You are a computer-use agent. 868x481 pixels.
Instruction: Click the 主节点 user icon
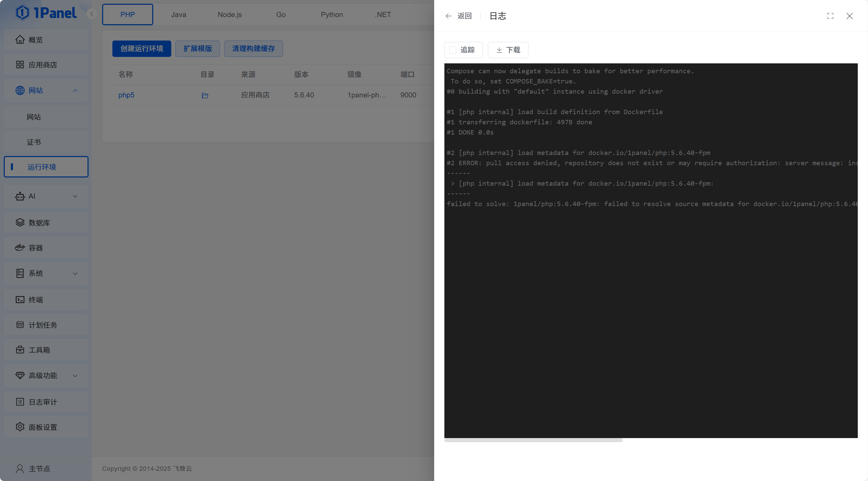pos(20,469)
